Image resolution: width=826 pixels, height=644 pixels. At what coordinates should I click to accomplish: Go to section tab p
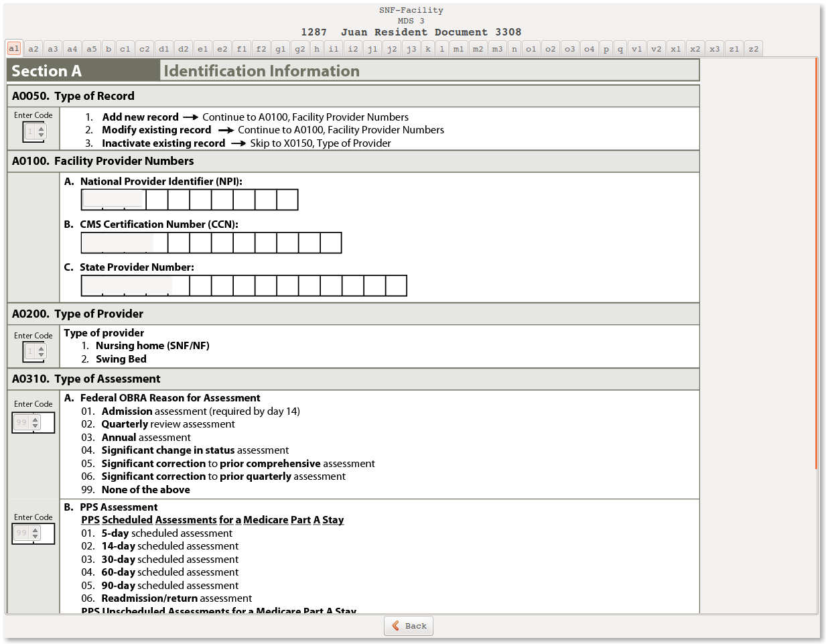coord(606,49)
